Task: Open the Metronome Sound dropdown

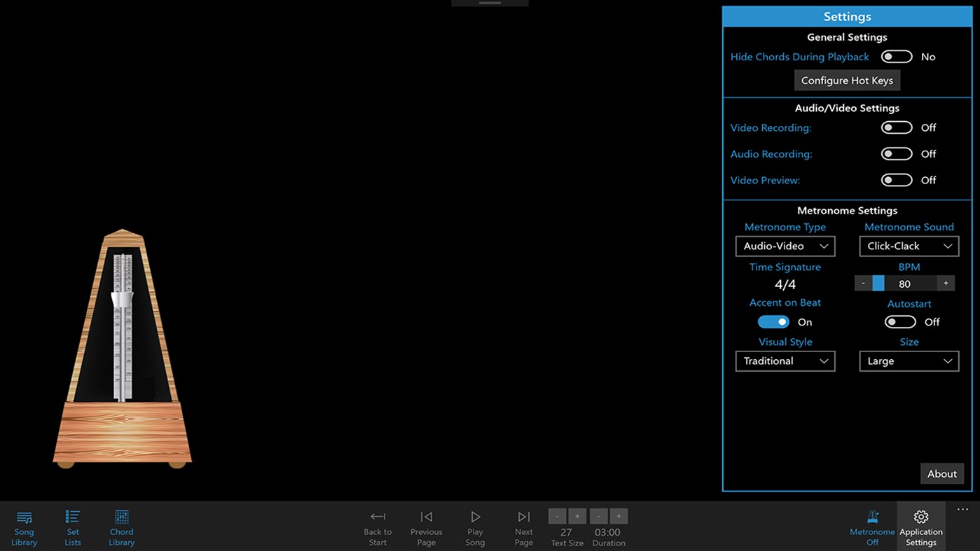Action: [909, 246]
